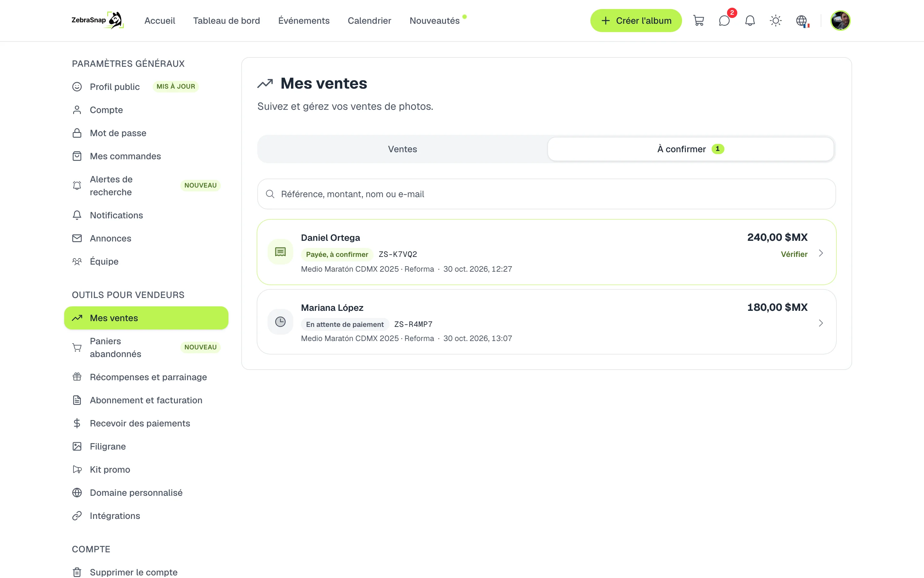Click the sales search field
The width and height of the screenshot is (924, 578).
546,194
